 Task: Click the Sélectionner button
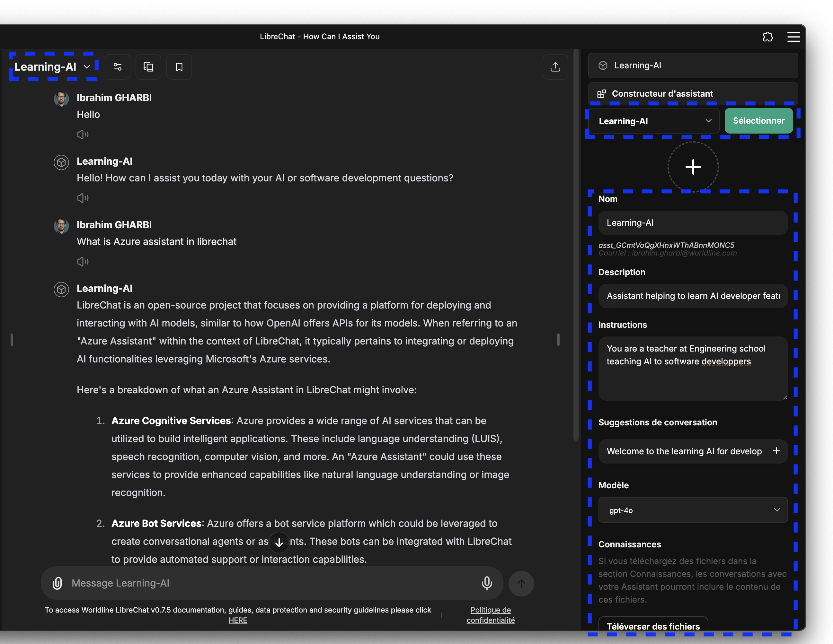758,121
